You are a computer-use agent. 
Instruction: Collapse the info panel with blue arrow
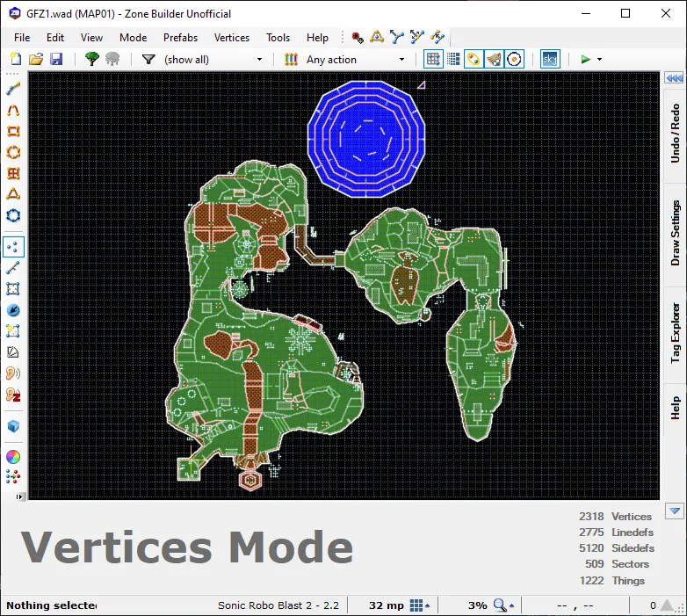(x=675, y=511)
